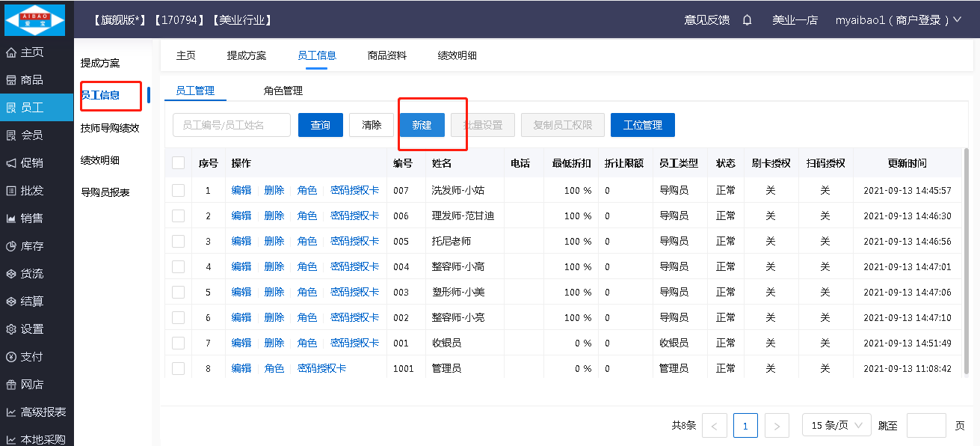Go to the next page arrow
The height and width of the screenshot is (446, 980).
coord(777,426)
